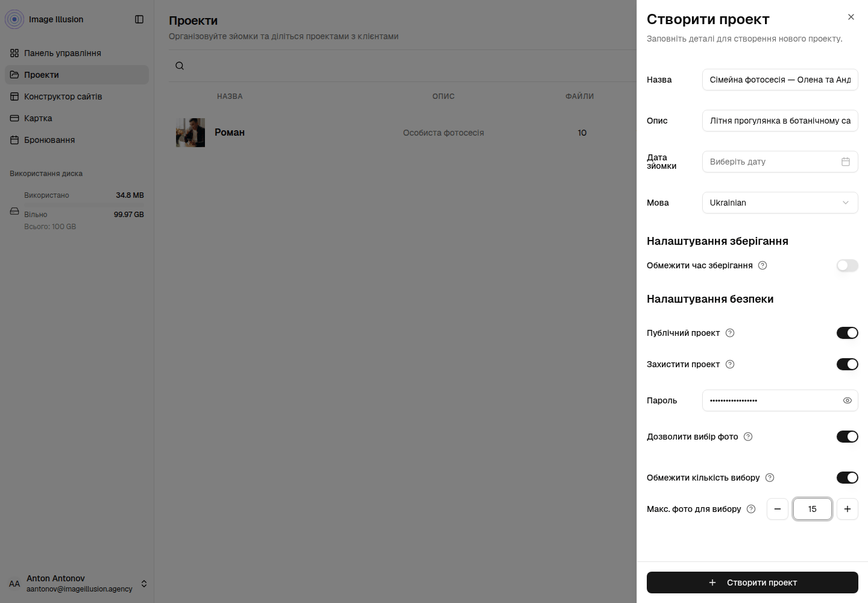Turn off the Публічний проект toggle

[x=848, y=333]
